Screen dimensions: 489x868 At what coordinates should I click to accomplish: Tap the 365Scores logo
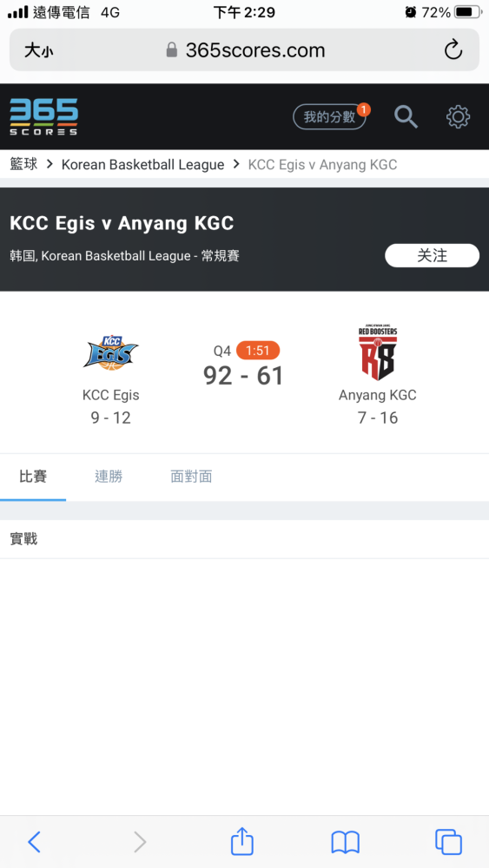43,117
